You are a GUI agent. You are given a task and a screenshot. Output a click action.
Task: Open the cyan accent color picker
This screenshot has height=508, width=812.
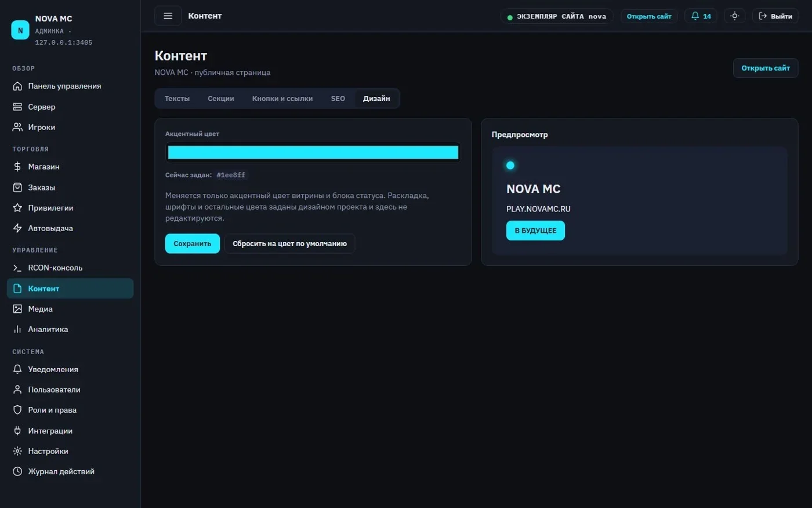click(313, 152)
